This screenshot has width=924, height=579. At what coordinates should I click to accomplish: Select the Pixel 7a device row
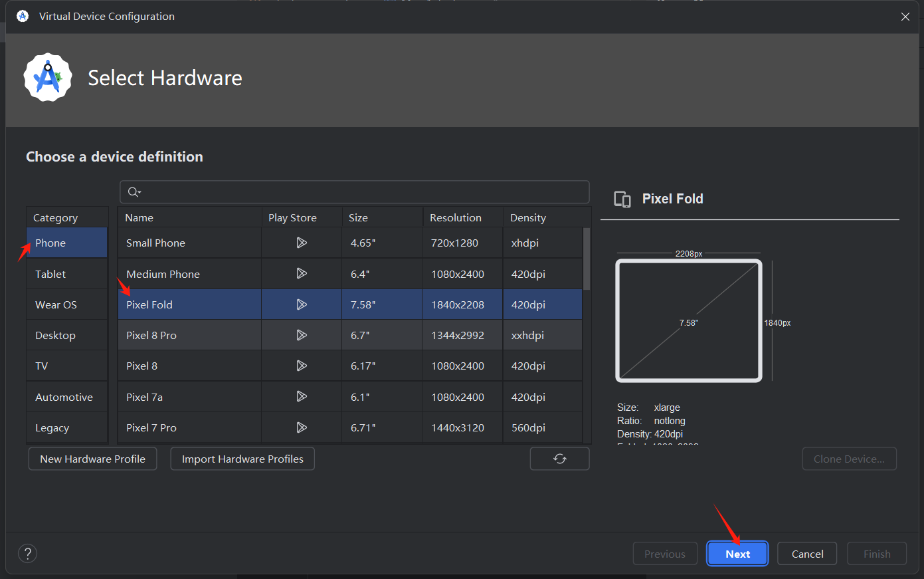[x=350, y=397]
